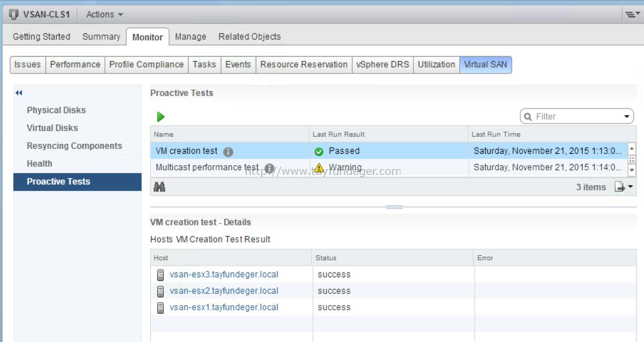Image resolution: width=644 pixels, height=342 pixels.
Task: Click the yellow Warning status icon
Action: (x=319, y=168)
